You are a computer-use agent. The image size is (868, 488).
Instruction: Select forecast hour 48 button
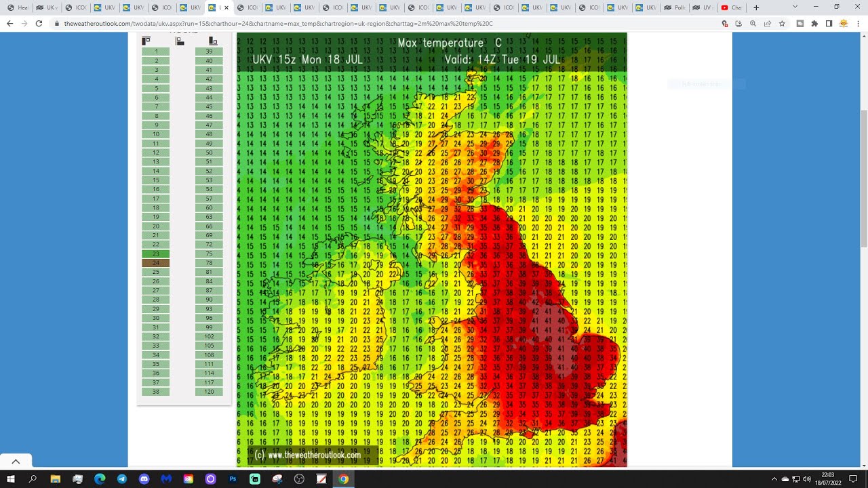pyautogui.click(x=209, y=134)
